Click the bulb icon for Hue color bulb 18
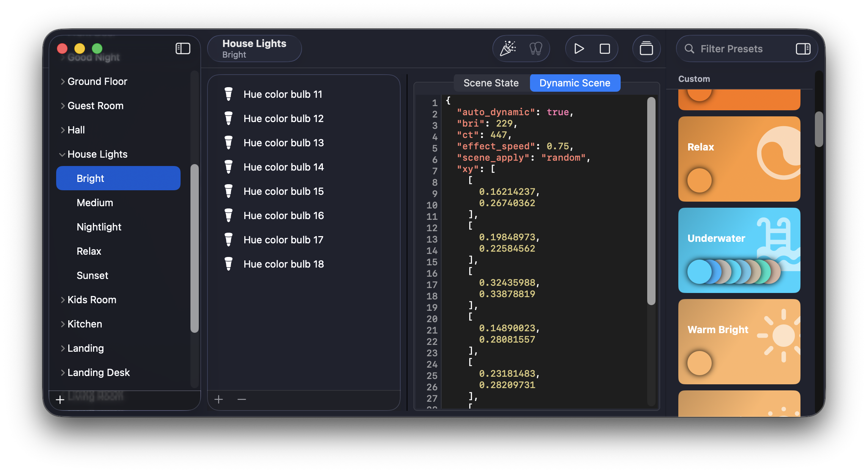 [x=228, y=264]
